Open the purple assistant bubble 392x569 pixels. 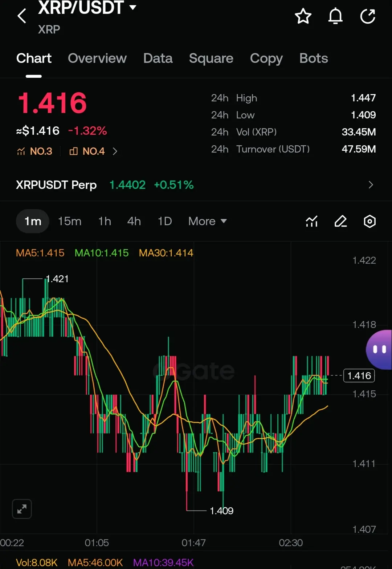379,350
